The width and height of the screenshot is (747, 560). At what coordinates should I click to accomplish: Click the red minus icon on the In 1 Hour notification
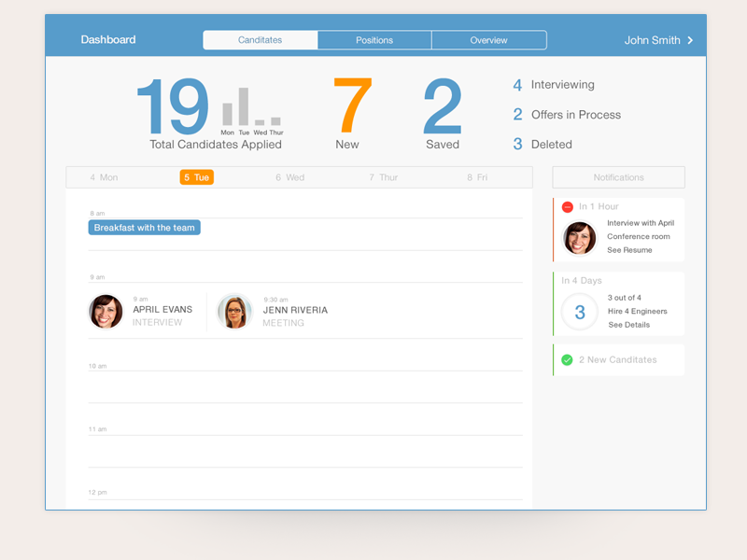coord(566,206)
